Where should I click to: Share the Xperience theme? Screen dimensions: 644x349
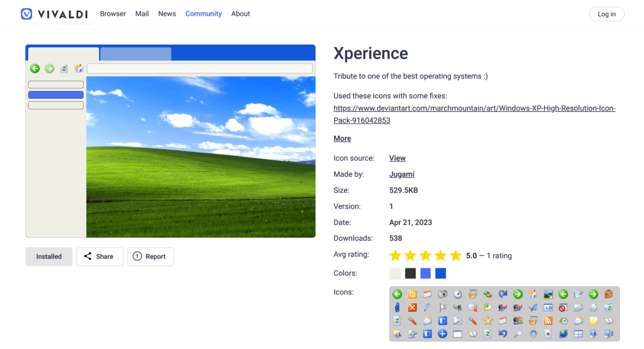pyautogui.click(x=99, y=257)
